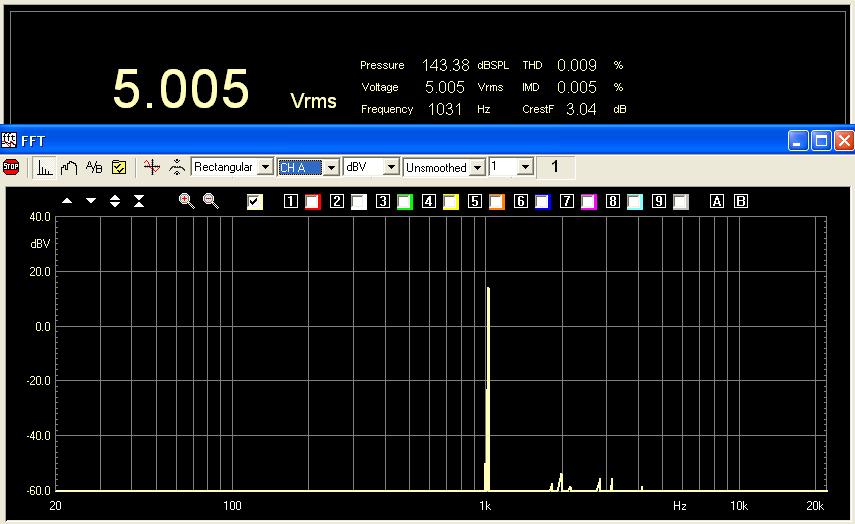Click the zoom out magnifier
Screen dimensions: 855x524
click(211, 201)
